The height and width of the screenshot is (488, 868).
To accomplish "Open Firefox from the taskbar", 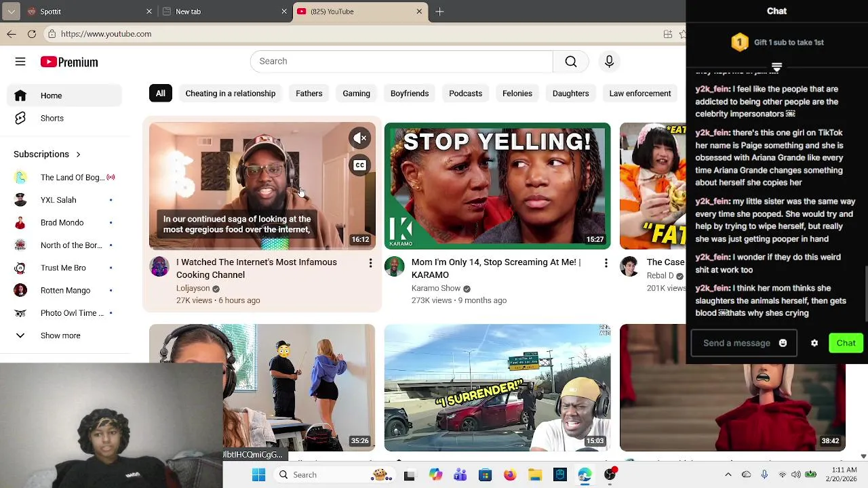I will [510, 475].
